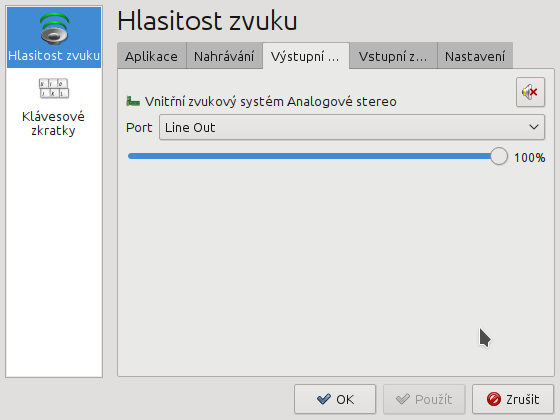This screenshot has width=560, height=420.
Task: Open the Klávesové zkratky keyboard icon
Action: 54,88
